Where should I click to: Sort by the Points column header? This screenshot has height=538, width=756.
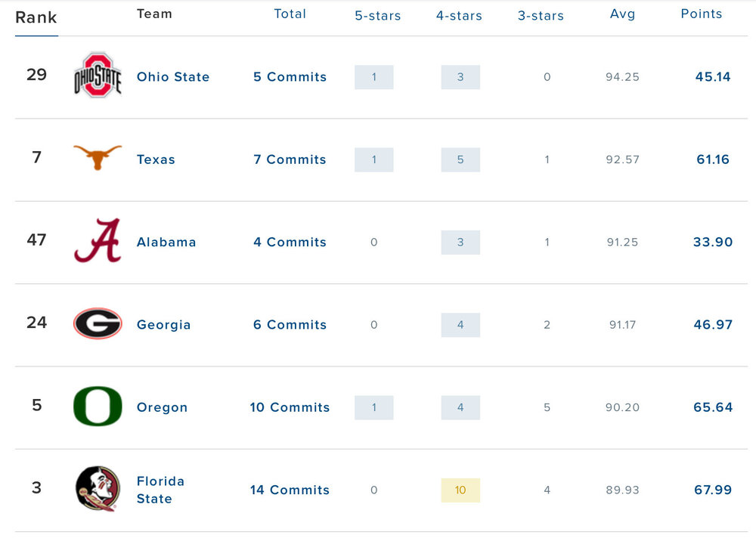click(x=701, y=14)
